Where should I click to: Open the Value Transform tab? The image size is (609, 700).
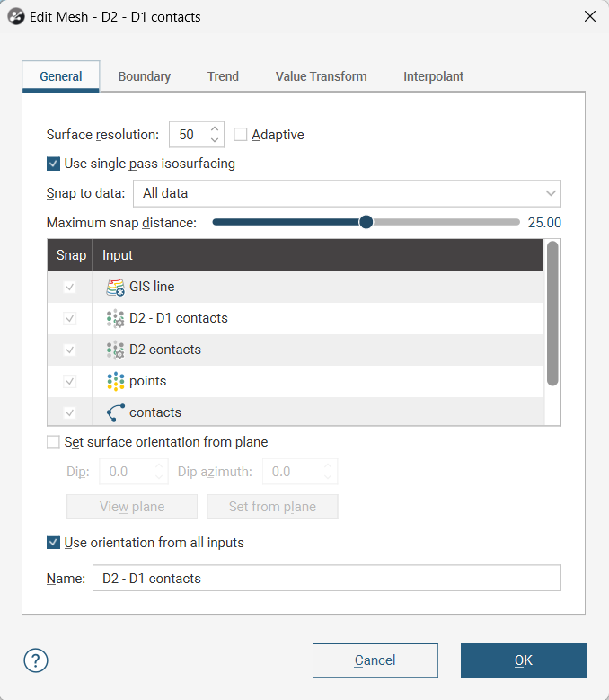(321, 76)
